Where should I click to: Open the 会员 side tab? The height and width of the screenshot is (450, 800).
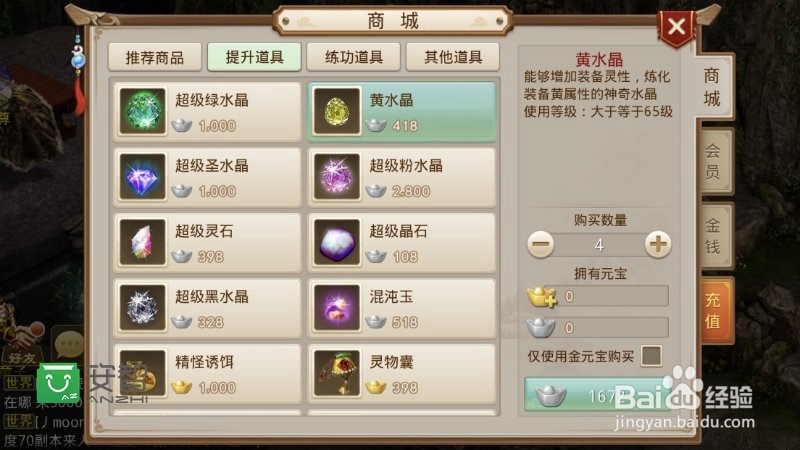[713, 161]
